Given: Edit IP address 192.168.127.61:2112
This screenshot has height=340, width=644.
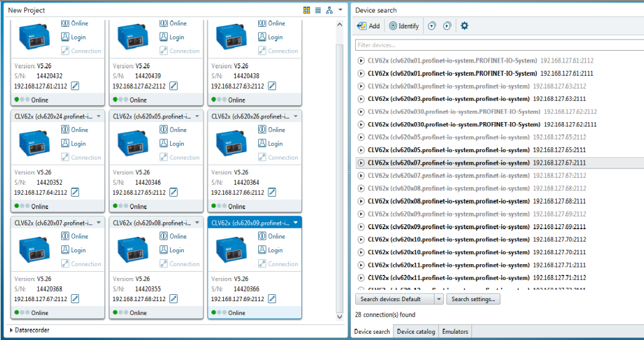Looking at the screenshot, I should pos(75,86).
